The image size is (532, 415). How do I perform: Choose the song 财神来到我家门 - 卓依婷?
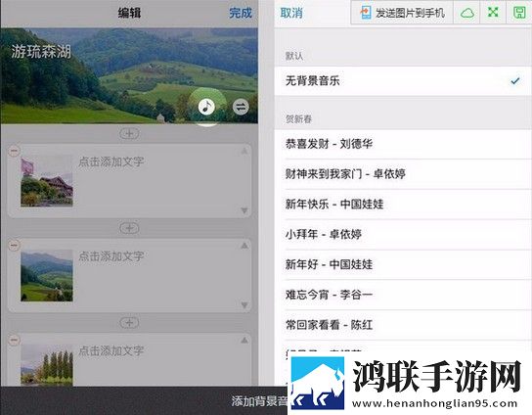(403, 174)
